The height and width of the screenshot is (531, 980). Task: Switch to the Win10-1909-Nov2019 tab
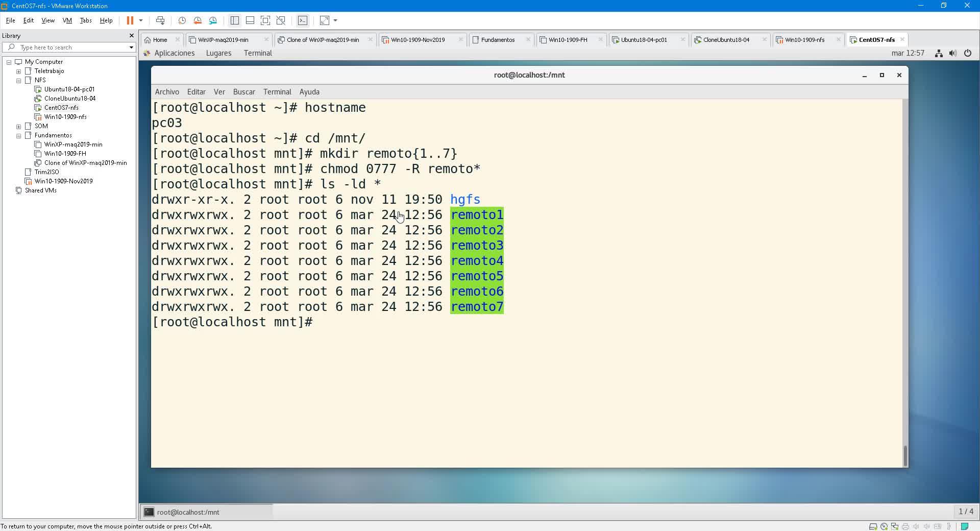tap(418, 40)
